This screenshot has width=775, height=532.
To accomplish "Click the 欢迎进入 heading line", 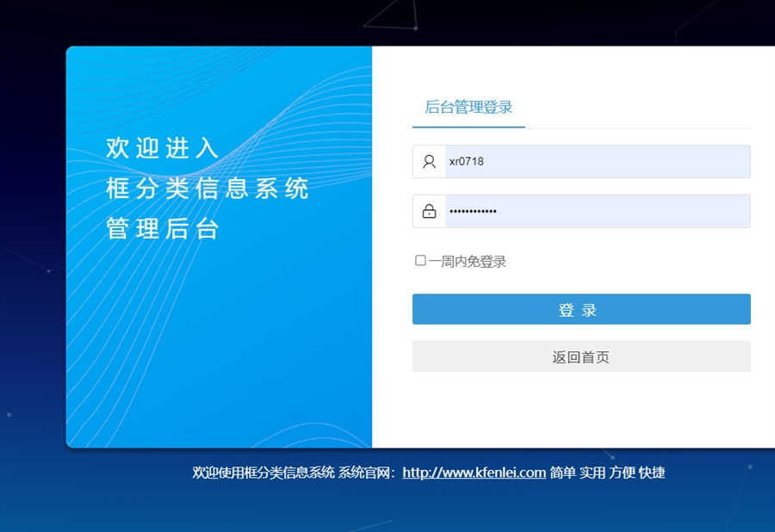I will coord(163,147).
